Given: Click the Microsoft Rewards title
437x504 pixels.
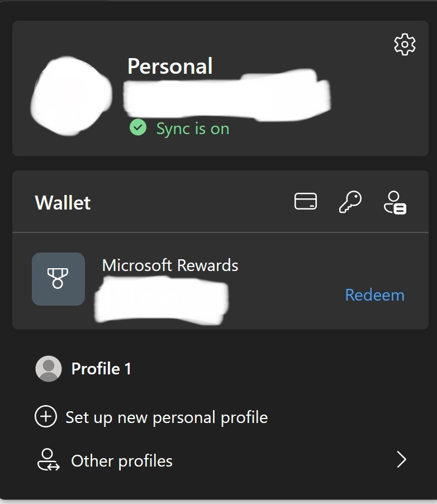Looking at the screenshot, I should [x=170, y=265].
